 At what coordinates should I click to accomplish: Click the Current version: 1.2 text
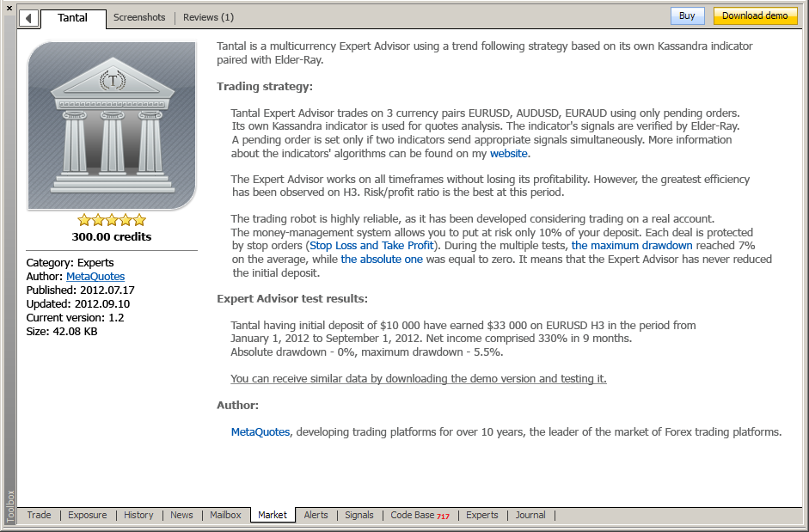click(76, 318)
